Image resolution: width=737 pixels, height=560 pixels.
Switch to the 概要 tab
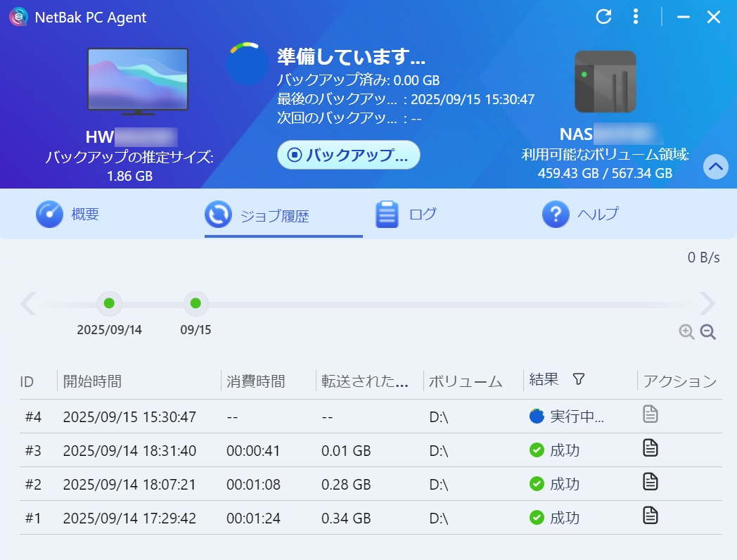pos(68,215)
